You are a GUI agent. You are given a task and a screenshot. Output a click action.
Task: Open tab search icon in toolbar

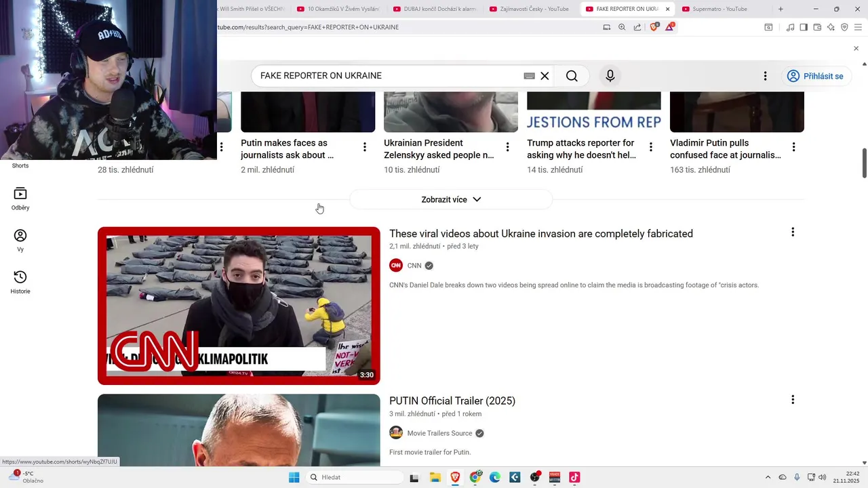click(x=768, y=27)
